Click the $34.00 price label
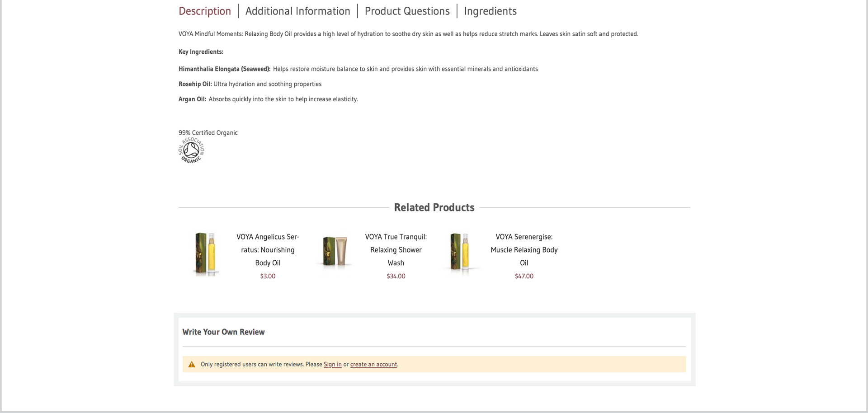The height and width of the screenshot is (413, 868). [x=396, y=276]
